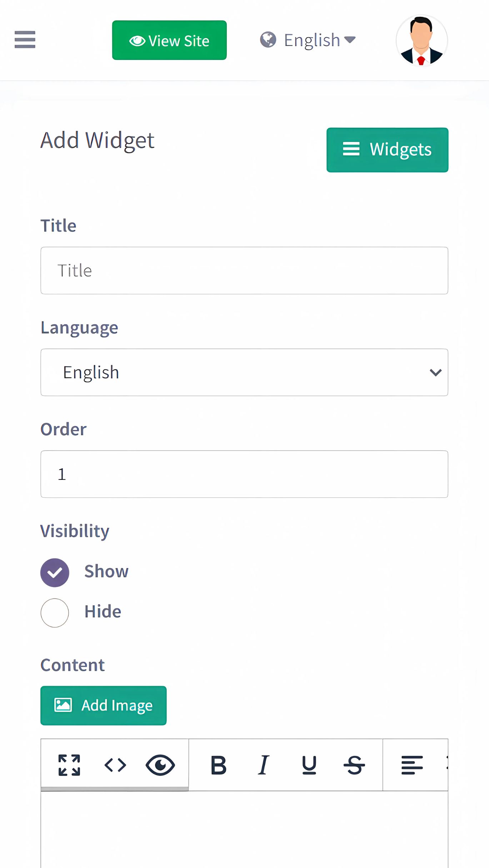Preview content with the editor eye icon

click(160, 765)
